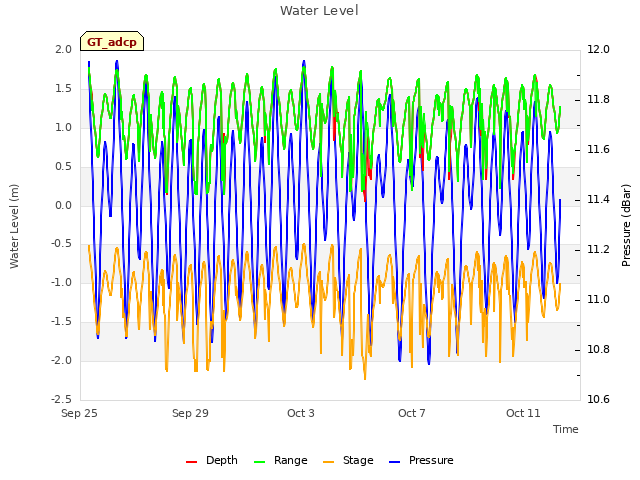The image size is (640, 480).
Task: Click the 10.6 right axis value
Action: coord(598,400)
